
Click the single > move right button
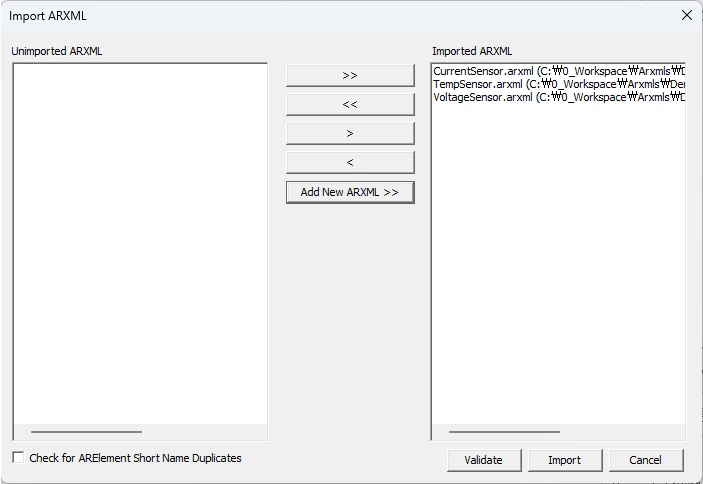click(350, 134)
